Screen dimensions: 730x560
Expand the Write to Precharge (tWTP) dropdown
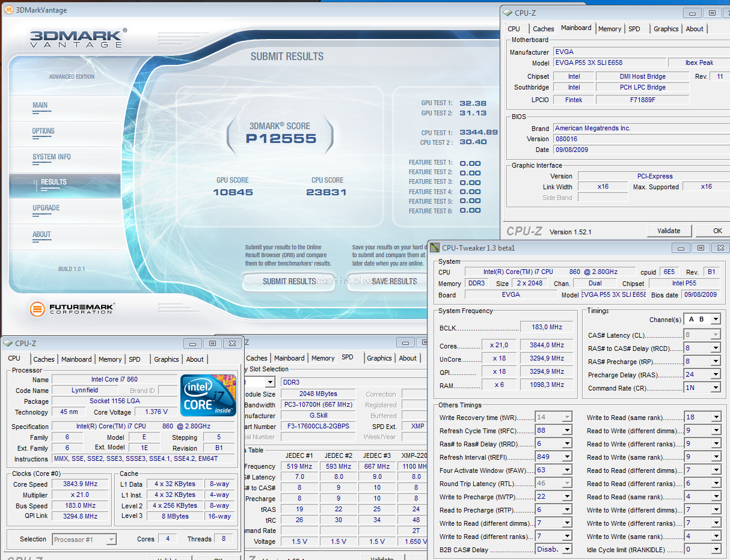pyautogui.click(x=567, y=496)
